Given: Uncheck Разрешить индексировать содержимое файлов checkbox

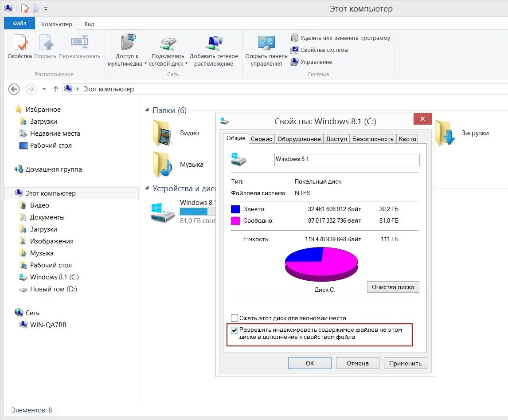Looking at the screenshot, I should 234,330.
